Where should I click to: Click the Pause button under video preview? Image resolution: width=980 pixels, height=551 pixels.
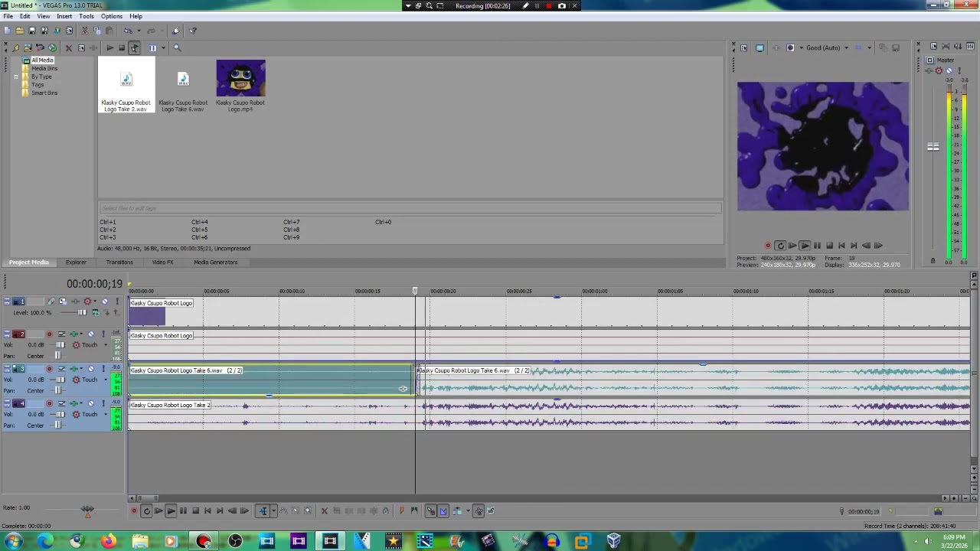click(817, 246)
